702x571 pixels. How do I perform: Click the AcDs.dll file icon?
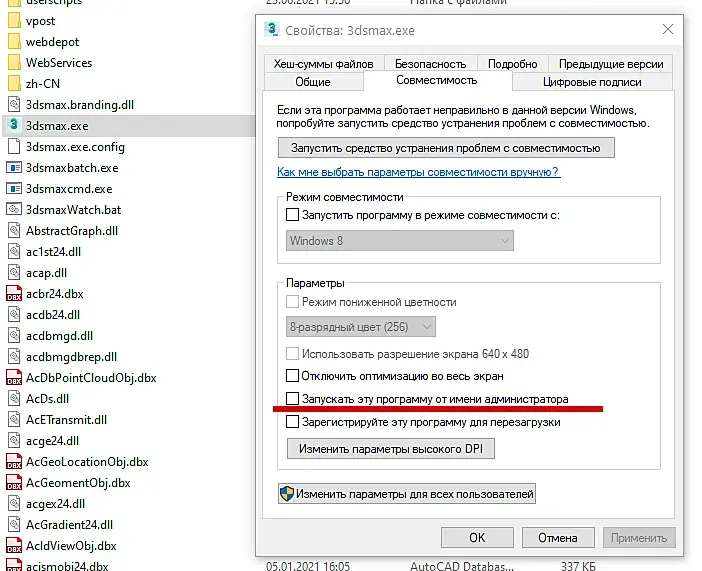pos(14,399)
